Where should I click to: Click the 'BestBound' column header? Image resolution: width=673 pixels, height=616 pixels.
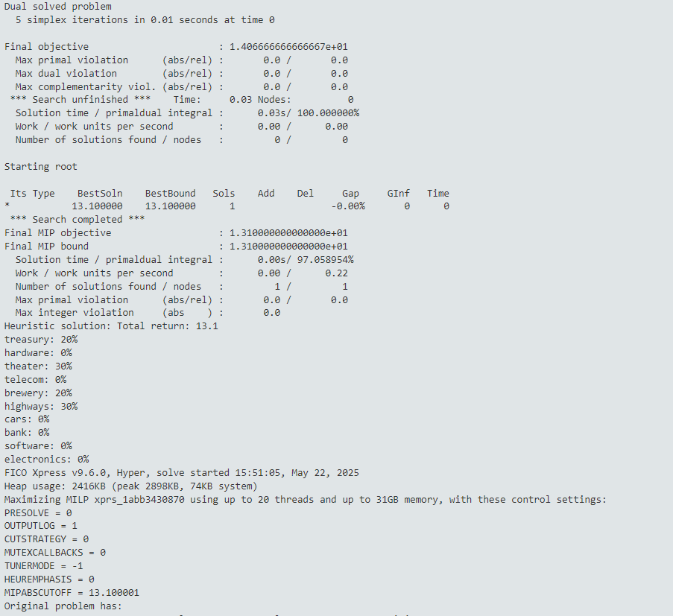tap(170, 194)
